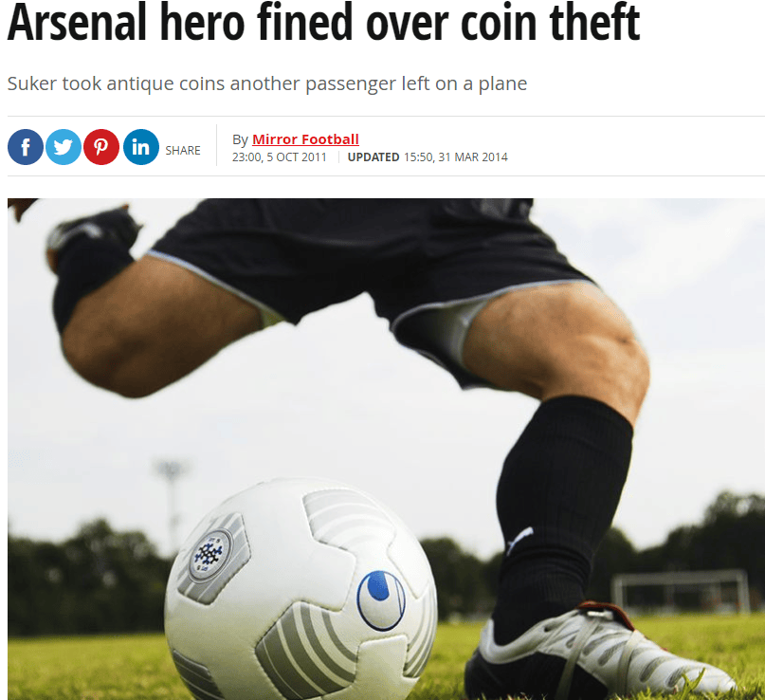Share the article on LinkedIn
765x700 pixels.
point(141,147)
